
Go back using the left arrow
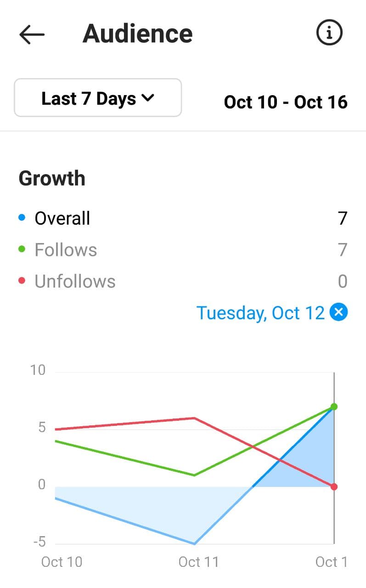click(x=32, y=34)
